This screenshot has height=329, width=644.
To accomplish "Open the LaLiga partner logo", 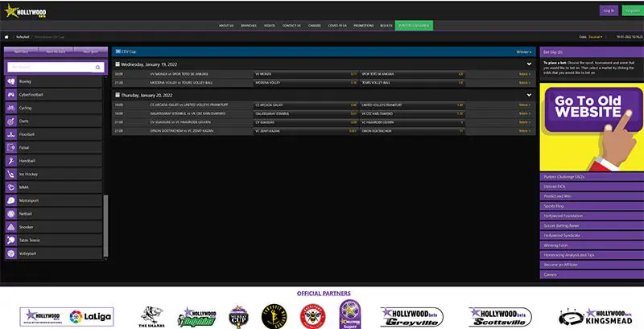I will [67, 317].
